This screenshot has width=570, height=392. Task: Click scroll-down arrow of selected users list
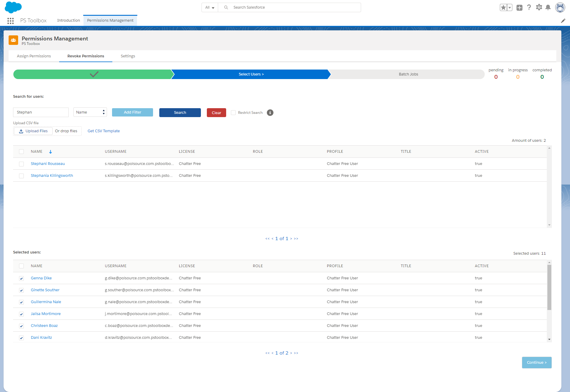click(x=549, y=339)
